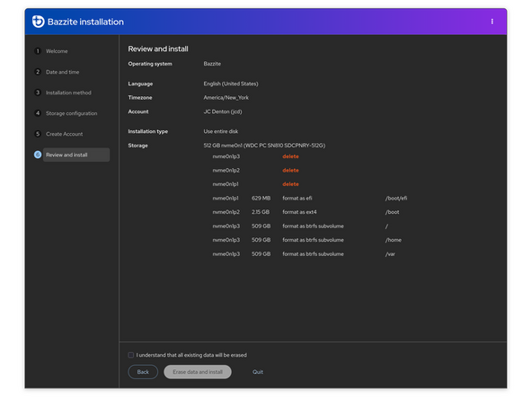Click the Bazzite logo icon
The image size is (532, 399).
(38, 22)
